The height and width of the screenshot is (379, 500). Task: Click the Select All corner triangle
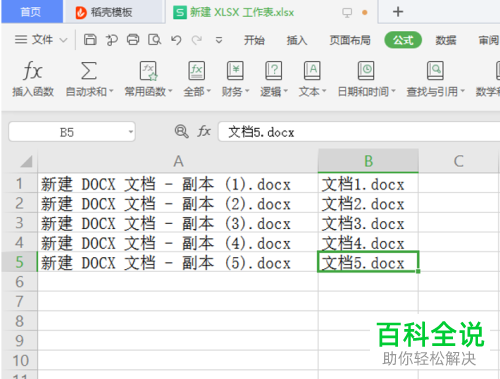coord(26,161)
